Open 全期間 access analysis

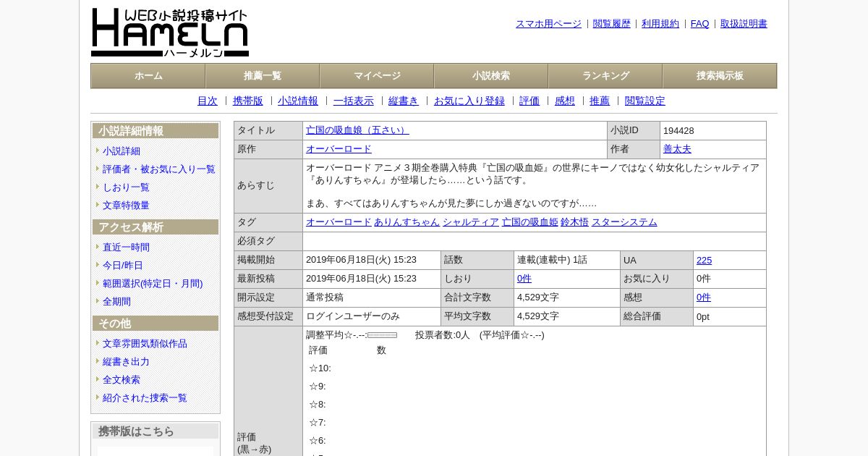coord(116,302)
